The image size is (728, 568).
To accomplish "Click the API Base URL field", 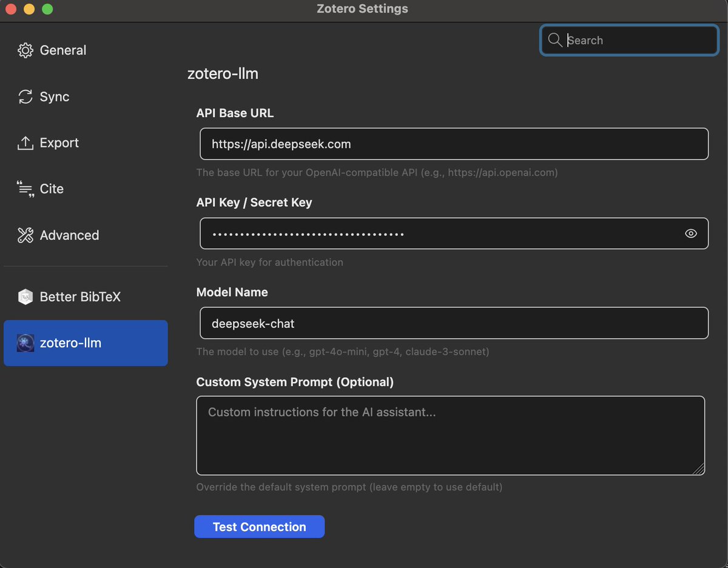I will [x=454, y=144].
